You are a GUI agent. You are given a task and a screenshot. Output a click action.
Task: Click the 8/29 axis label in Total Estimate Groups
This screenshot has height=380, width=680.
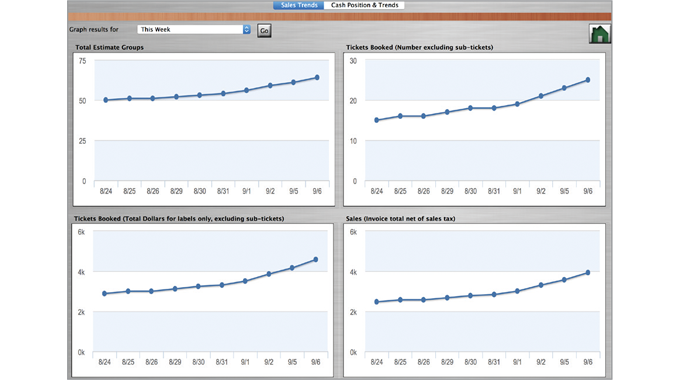click(x=176, y=191)
